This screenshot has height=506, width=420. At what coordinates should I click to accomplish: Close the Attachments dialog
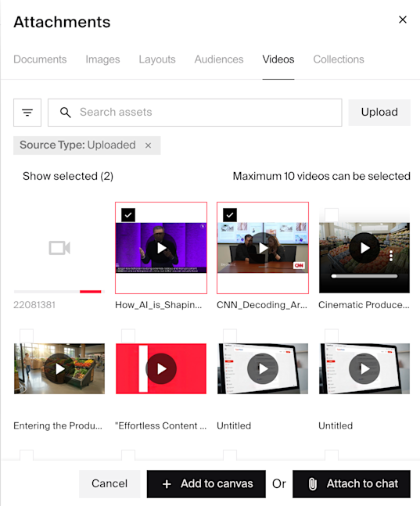(403, 20)
